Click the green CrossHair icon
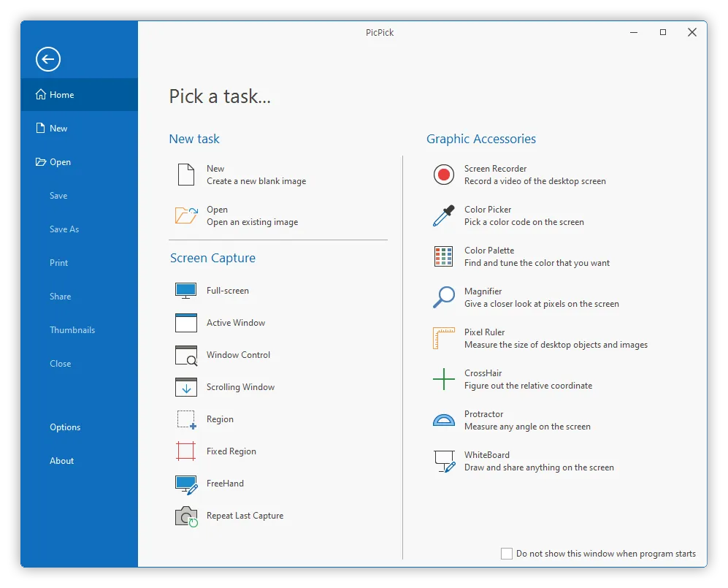This screenshot has height=588, width=728. (444, 379)
